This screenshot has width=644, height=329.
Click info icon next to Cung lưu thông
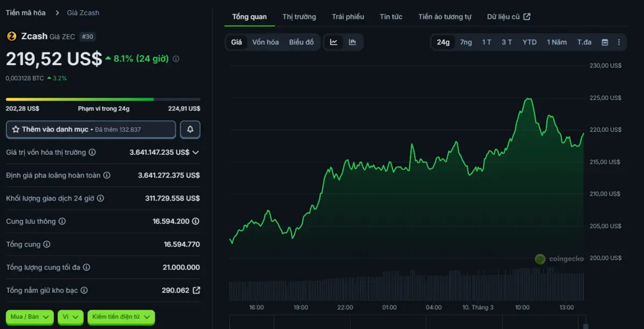coord(62,221)
